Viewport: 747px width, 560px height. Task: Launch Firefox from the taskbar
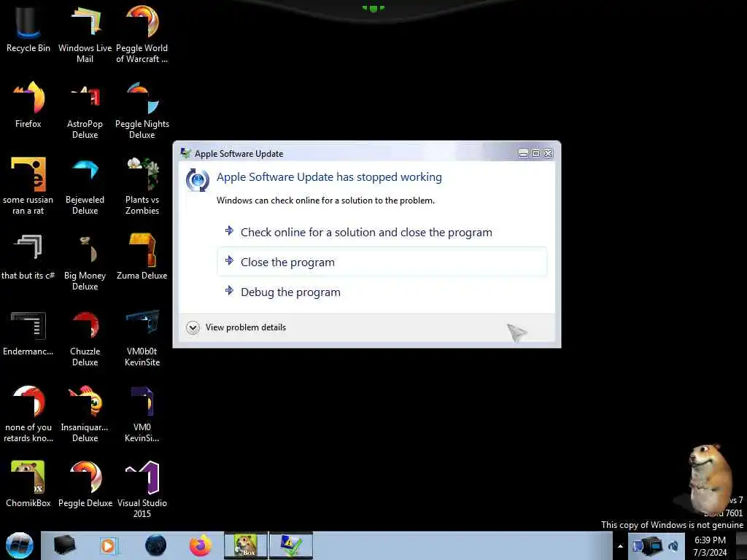(x=201, y=545)
